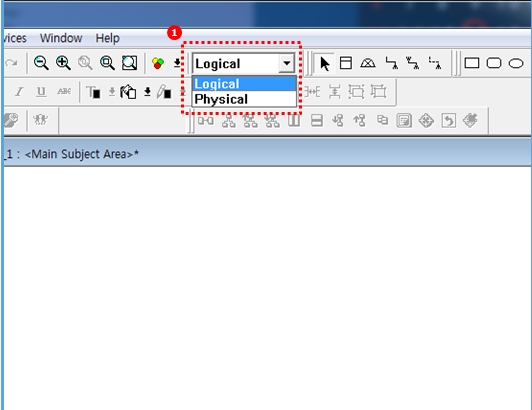Click the redo arrow button
Viewport: 532px width, 410px height.
point(11,63)
